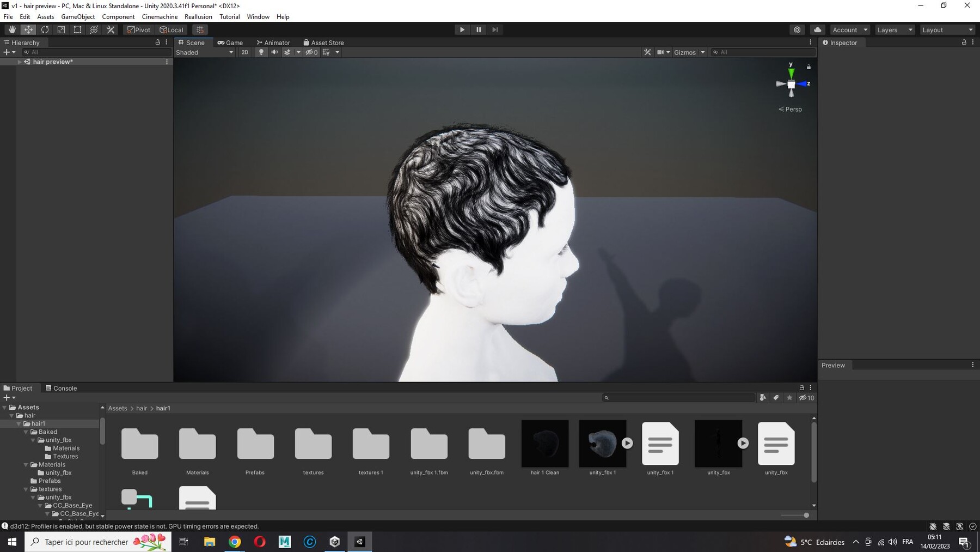Select the Scale tool
Viewport: 980px width, 552px height.
(61, 30)
